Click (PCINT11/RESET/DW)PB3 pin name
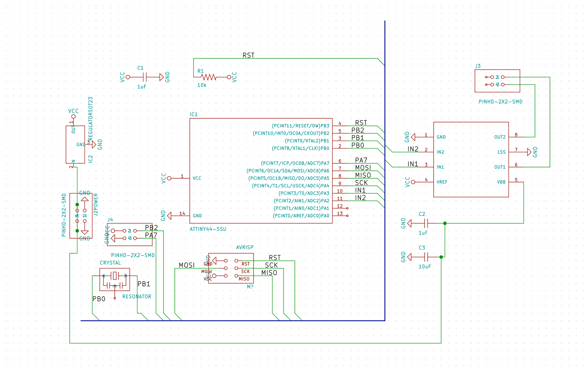 tap(300, 126)
